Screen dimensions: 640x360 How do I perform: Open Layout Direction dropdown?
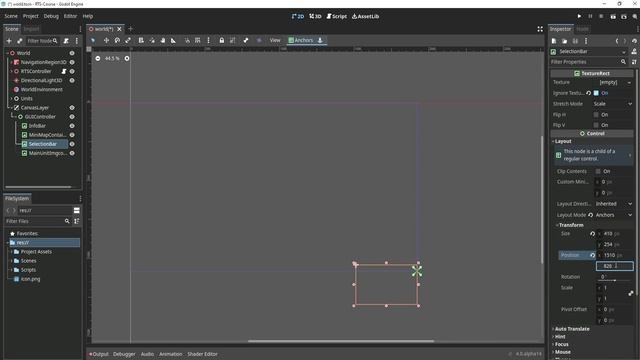pyautogui.click(x=614, y=204)
